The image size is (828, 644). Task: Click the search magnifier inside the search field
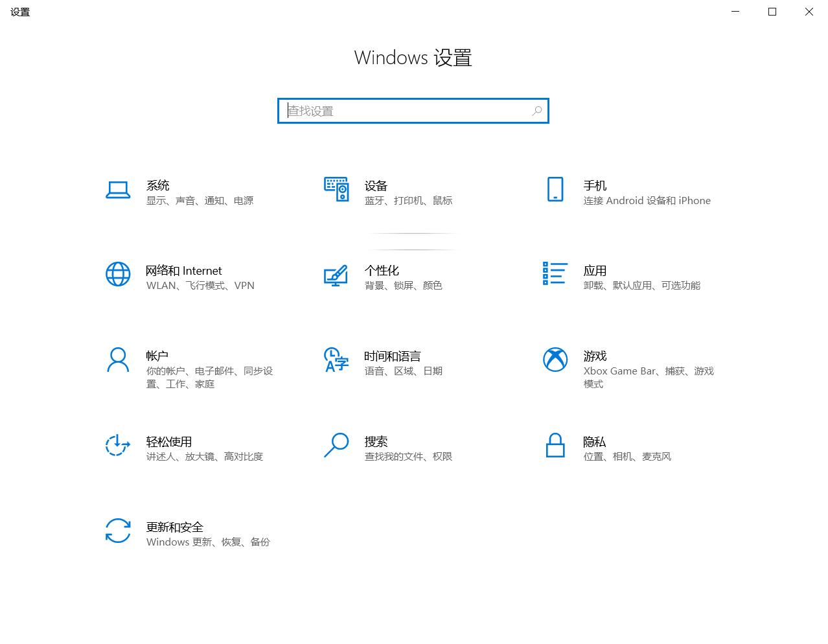(x=536, y=111)
